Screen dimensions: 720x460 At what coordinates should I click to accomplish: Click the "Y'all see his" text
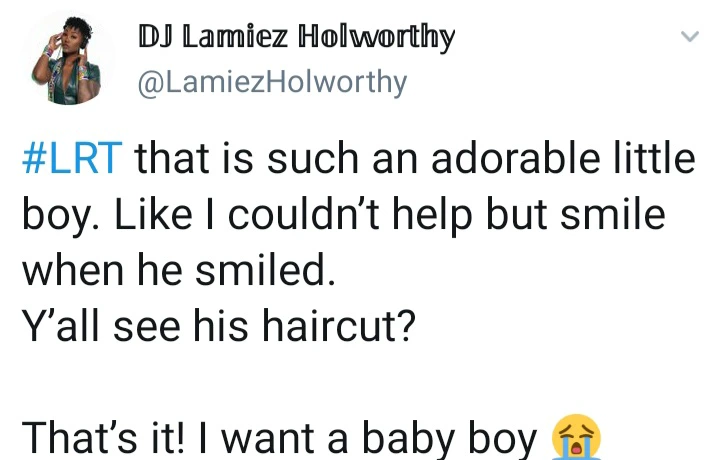135,326
